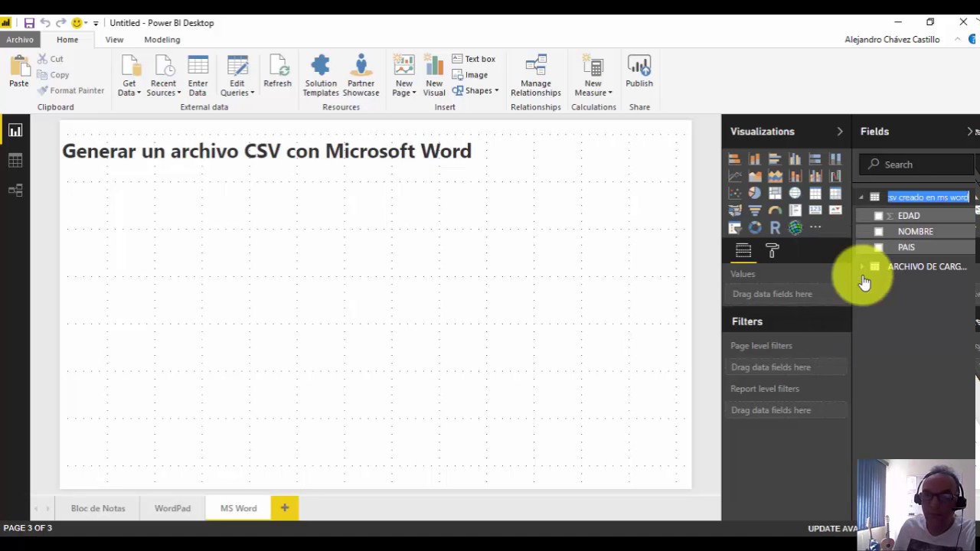Insert a Text box from the ribbon

(474, 59)
